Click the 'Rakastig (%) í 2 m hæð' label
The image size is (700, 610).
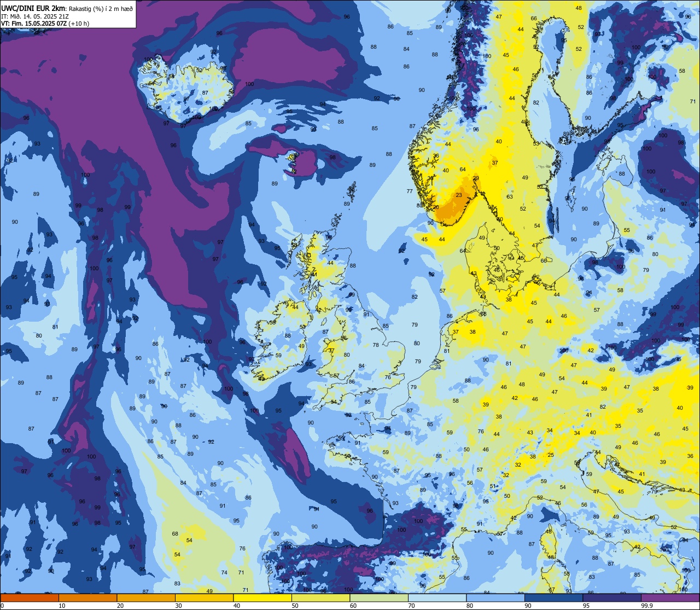101,8
